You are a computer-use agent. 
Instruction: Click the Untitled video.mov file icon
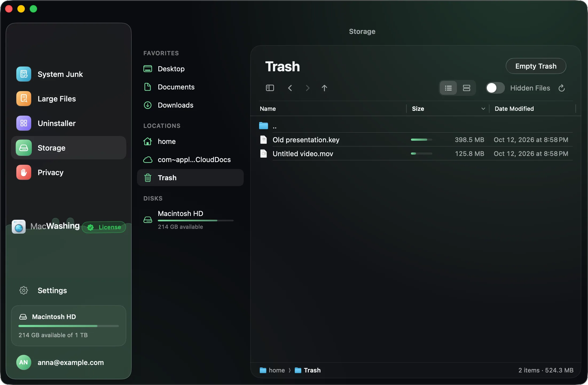point(264,153)
